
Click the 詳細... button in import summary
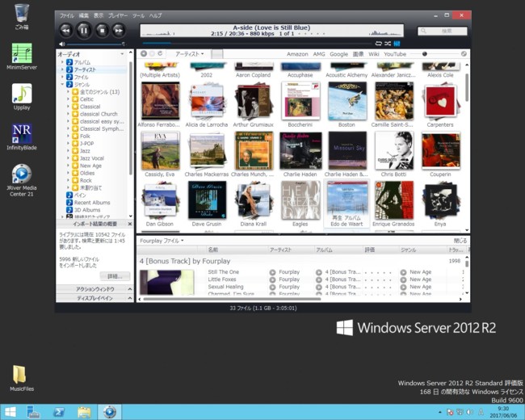(115, 276)
